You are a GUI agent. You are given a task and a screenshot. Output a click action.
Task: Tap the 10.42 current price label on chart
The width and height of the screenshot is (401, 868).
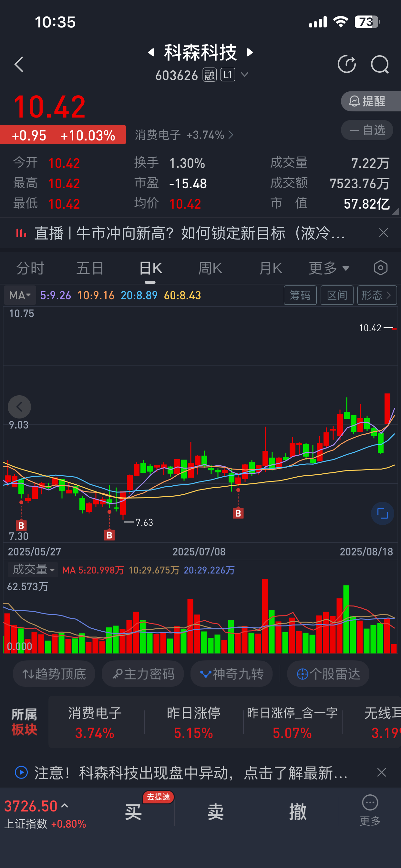pyautogui.click(x=370, y=328)
